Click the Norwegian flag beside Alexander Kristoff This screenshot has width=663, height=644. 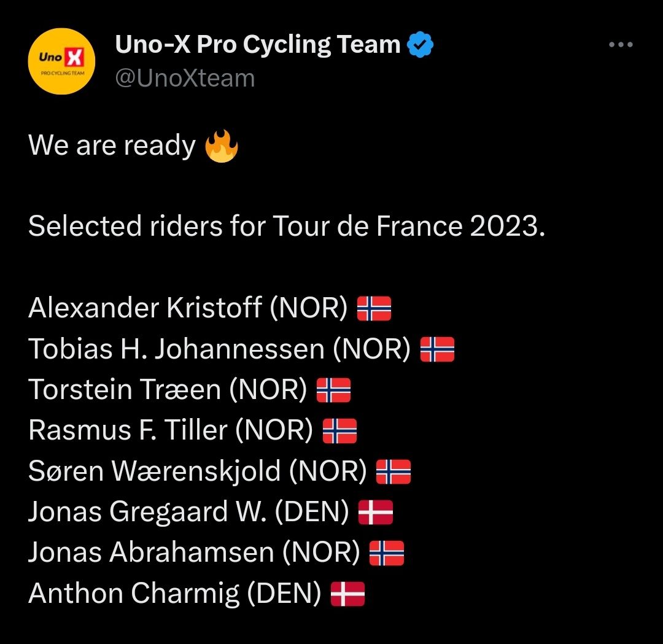[374, 308]
